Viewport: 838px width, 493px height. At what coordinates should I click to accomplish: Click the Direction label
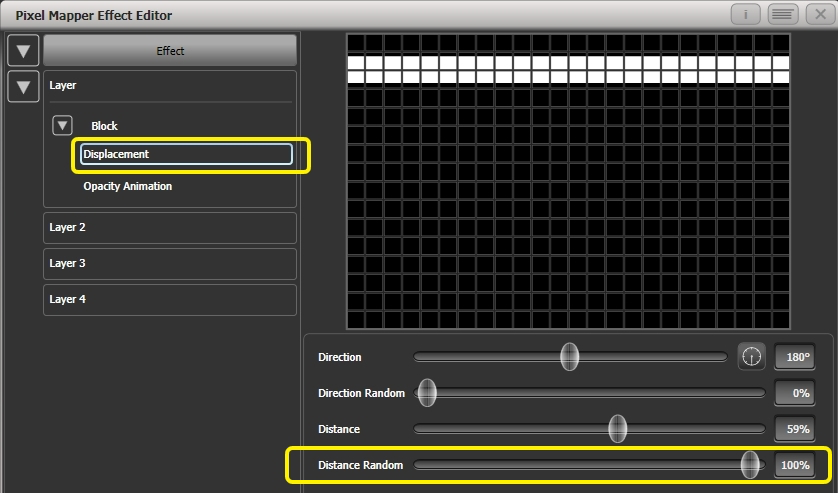tap(340, 357)
